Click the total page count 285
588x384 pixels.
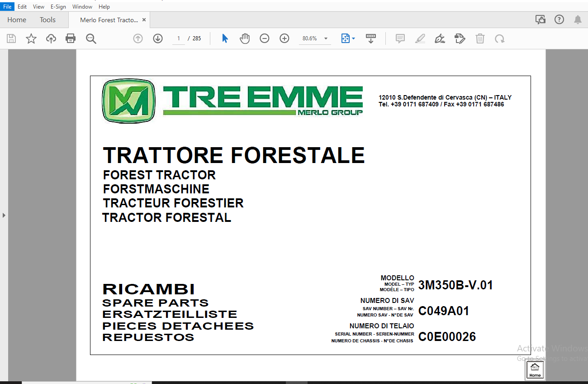coord(197,38)
